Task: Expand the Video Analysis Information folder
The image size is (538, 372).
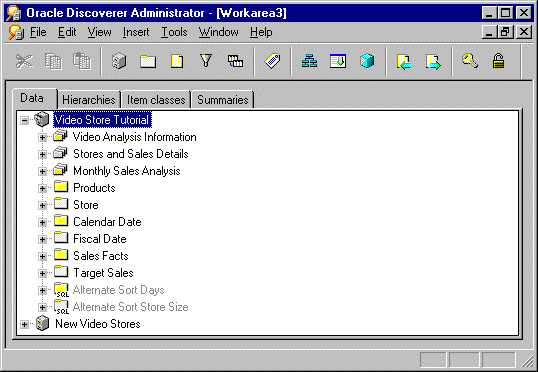Action: 42,137
